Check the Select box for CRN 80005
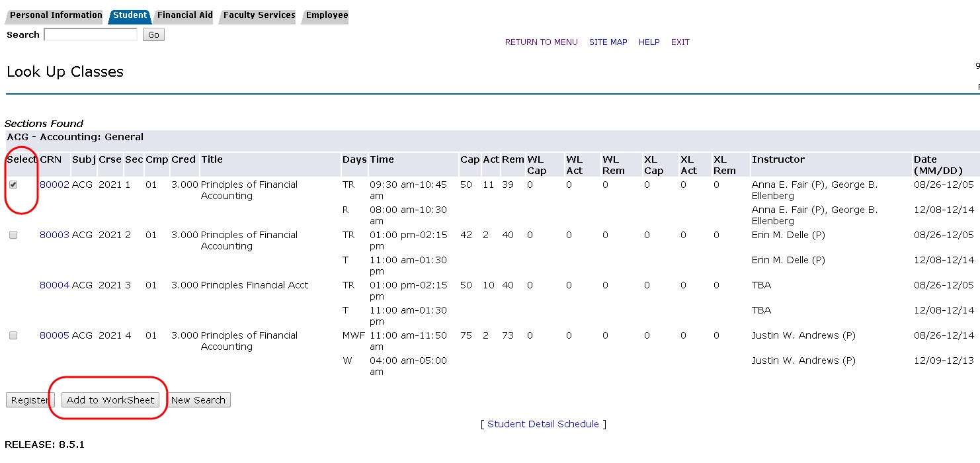Image resolution: width=980 pixels, height=463 pixels. (x=13, y=336)
